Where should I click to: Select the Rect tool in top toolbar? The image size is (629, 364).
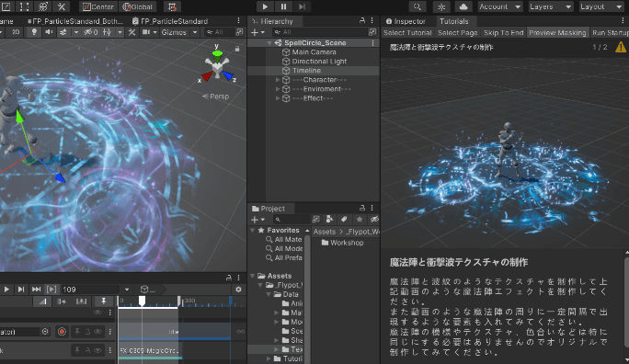click(25, 6)
